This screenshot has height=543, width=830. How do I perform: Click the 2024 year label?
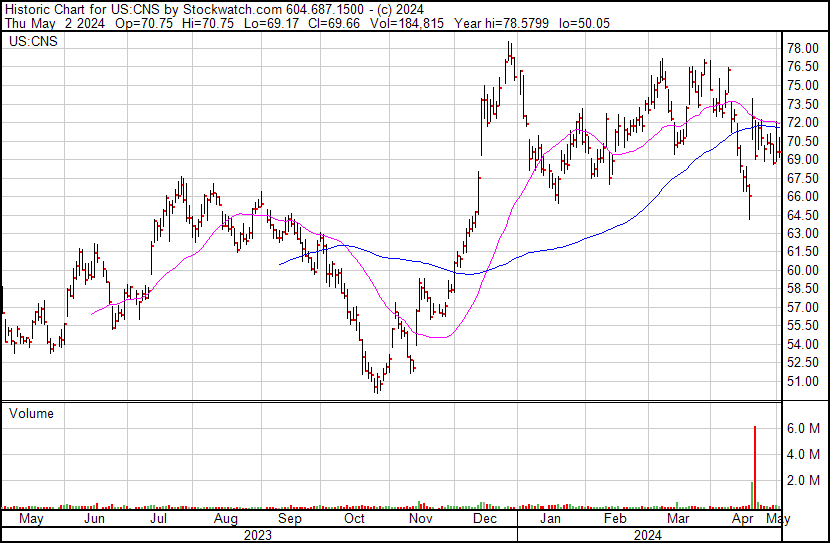(646, 535)
